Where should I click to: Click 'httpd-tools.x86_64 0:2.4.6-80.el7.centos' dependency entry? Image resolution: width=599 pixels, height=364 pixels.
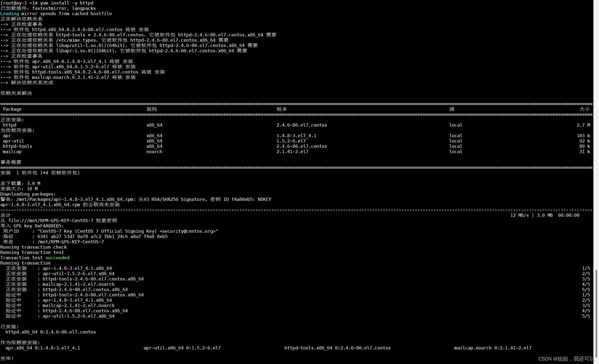pyautogui.click(x=338, y=348)
